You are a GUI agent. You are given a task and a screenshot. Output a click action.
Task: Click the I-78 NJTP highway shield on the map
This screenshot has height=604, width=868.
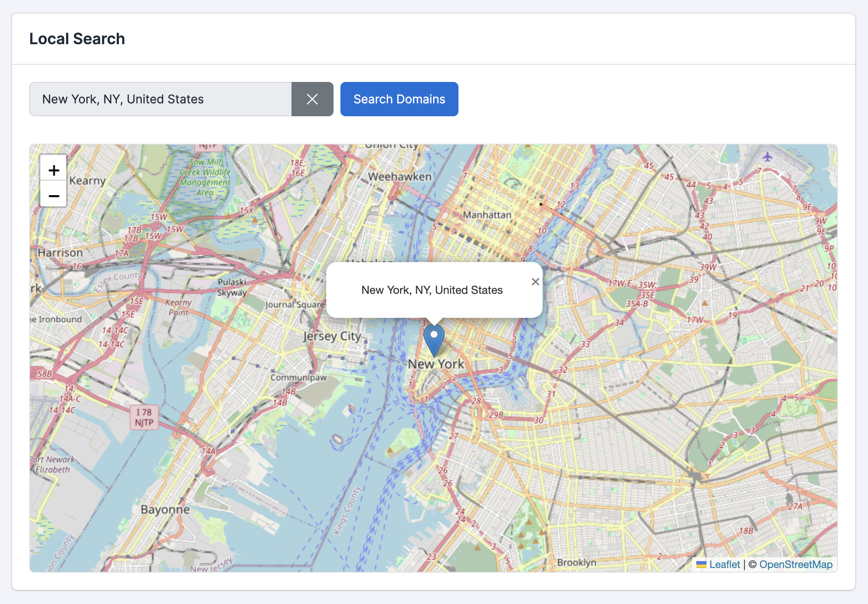pos(144,417)
